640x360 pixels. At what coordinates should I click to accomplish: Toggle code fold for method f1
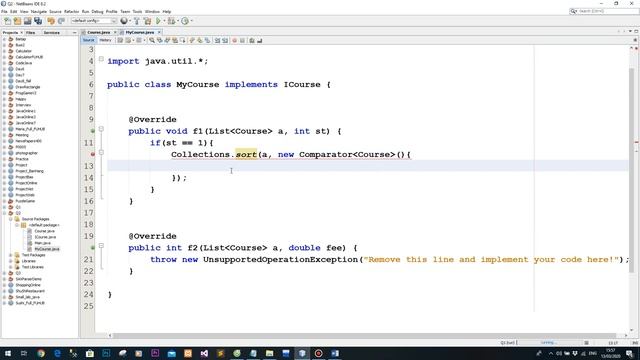[x=101, y=129]
